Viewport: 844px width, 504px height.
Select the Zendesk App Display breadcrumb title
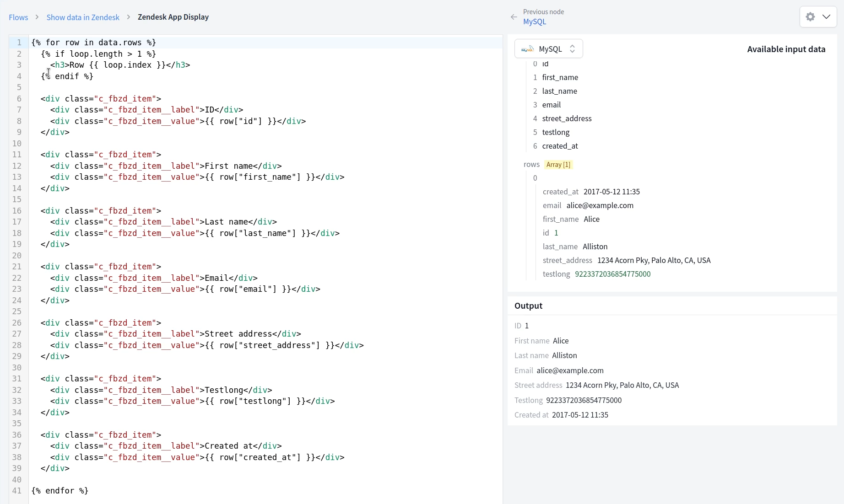[x=173, y=17]
